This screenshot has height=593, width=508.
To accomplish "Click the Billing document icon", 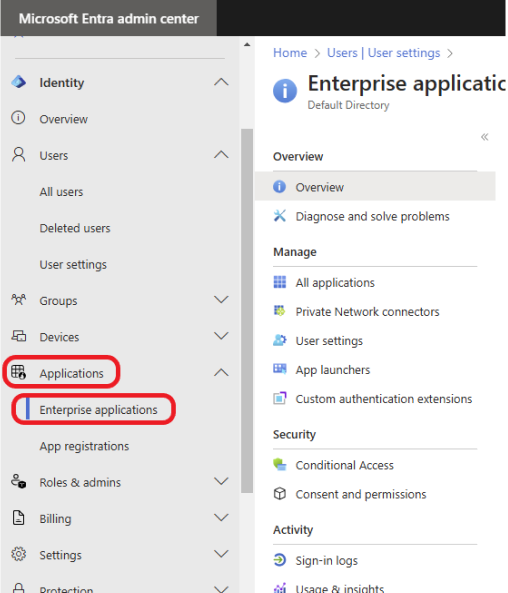I will [x=19, y=518].
